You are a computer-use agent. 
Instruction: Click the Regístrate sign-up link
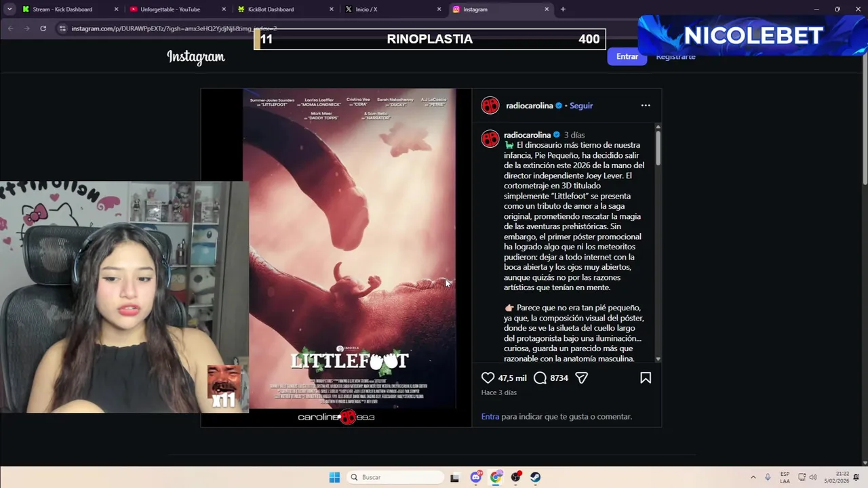click(x=675, y=56)
